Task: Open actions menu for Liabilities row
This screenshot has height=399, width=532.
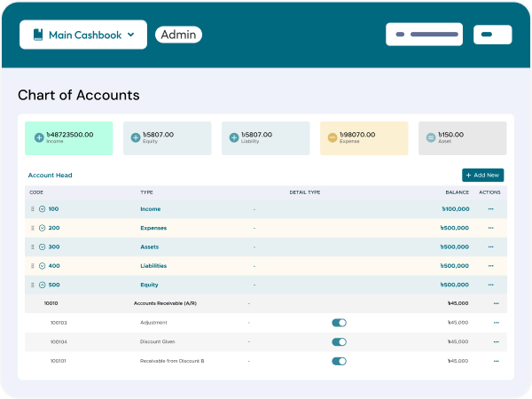Action: click(x=490, y=266)
